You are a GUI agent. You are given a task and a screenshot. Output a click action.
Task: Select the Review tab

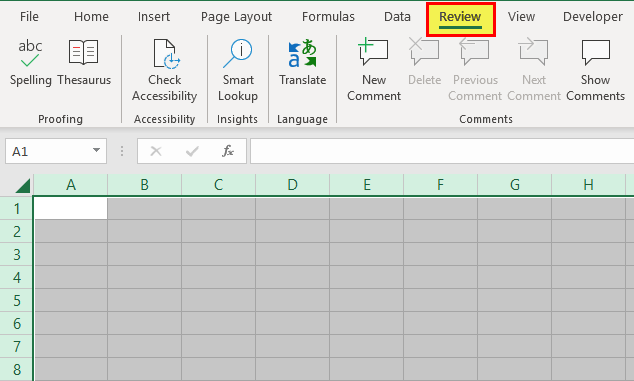tap(461, 19)
